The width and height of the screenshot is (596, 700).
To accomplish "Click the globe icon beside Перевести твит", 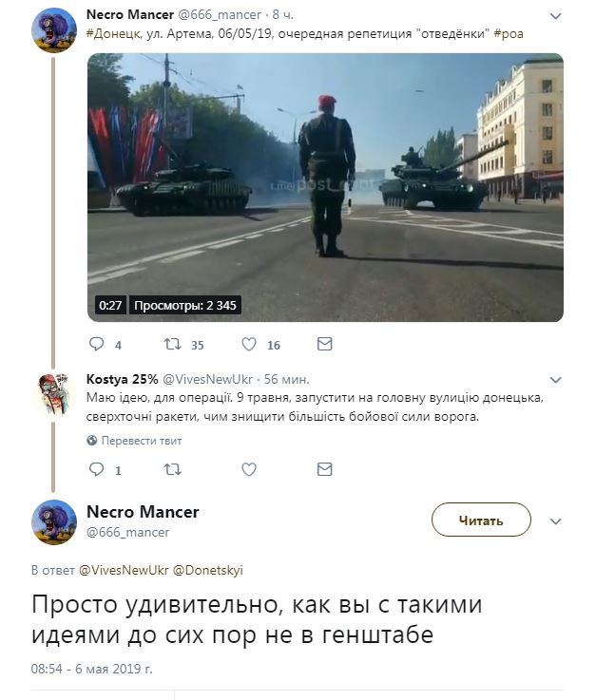I will [x=91, y=441].
